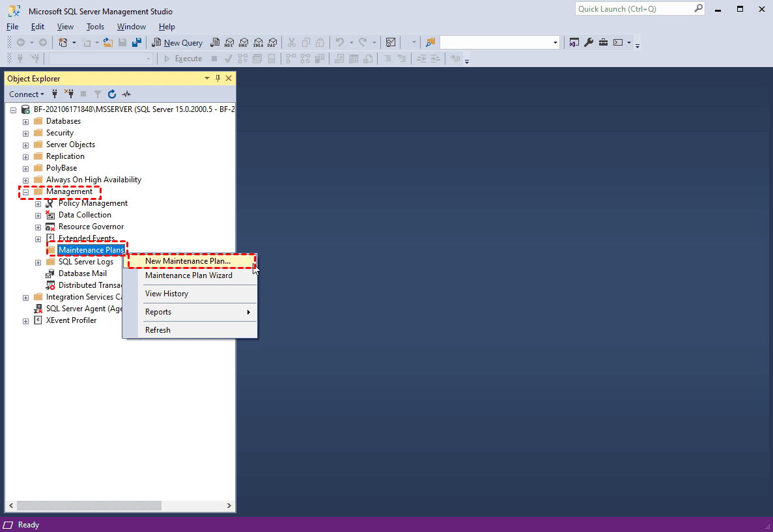Open the Reports submenu
Image resolution: width=773 pixels, height=532 pixels.
coord(190,312)
